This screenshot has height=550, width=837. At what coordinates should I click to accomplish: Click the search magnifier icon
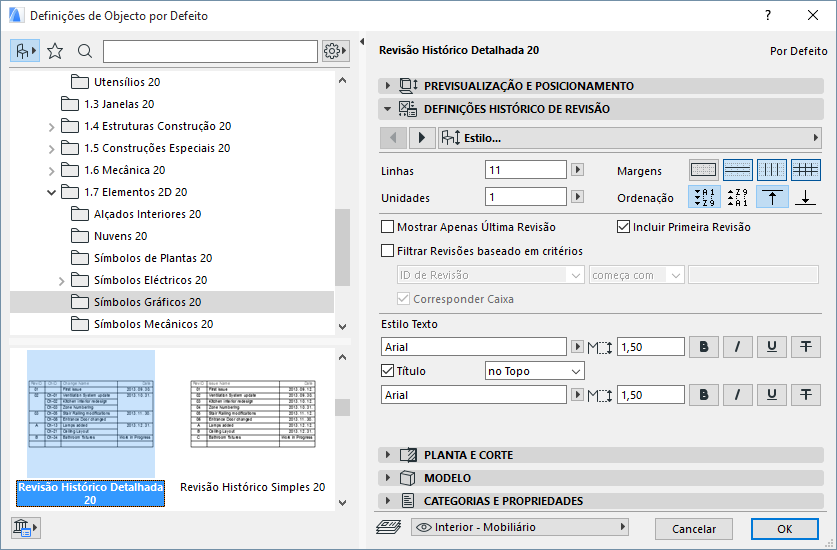85,51
